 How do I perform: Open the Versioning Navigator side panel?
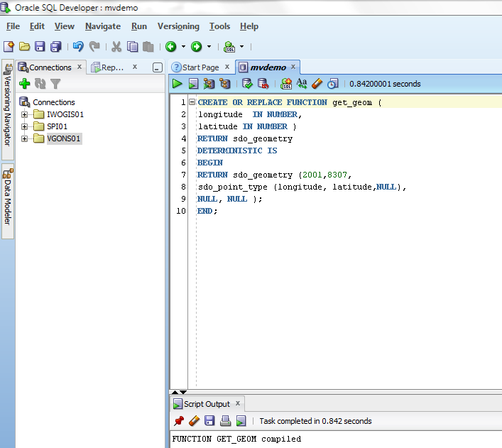pyautogui.click(x=8, y=110)
